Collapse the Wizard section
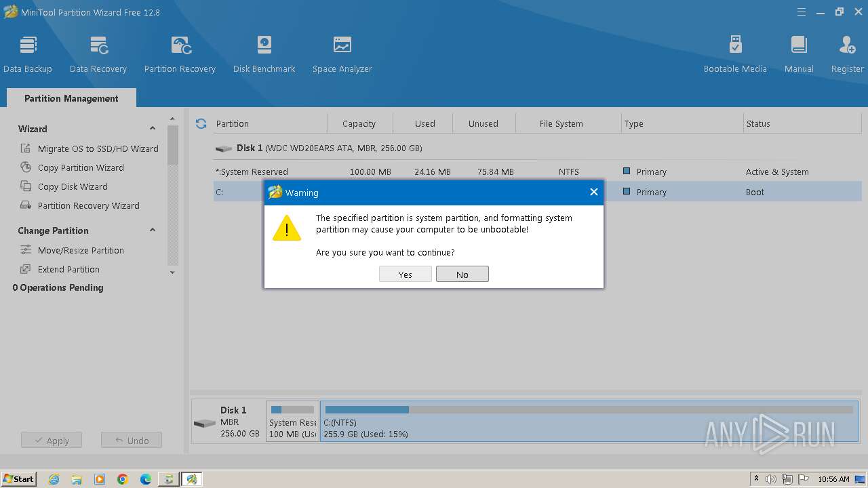 153,128
